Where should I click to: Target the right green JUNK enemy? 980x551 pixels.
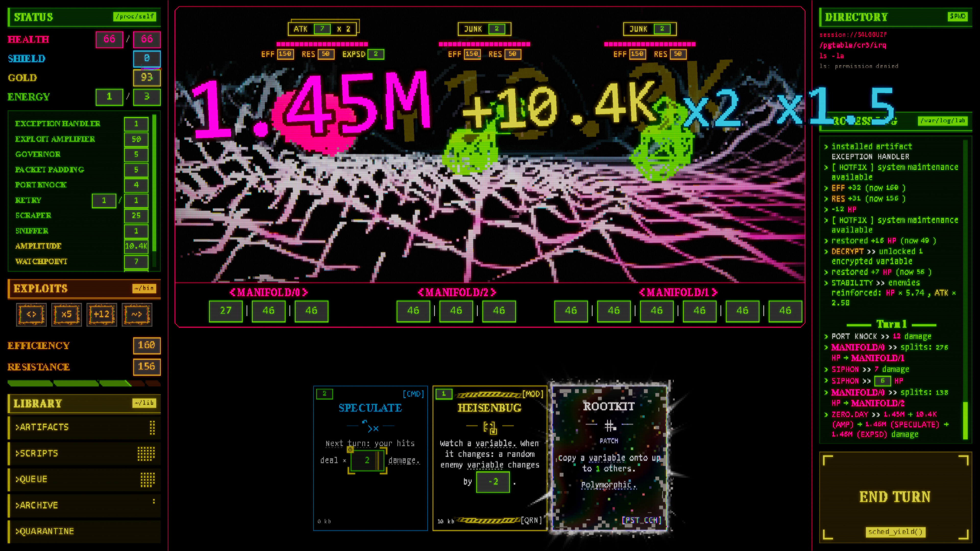(x=662, y=141)
